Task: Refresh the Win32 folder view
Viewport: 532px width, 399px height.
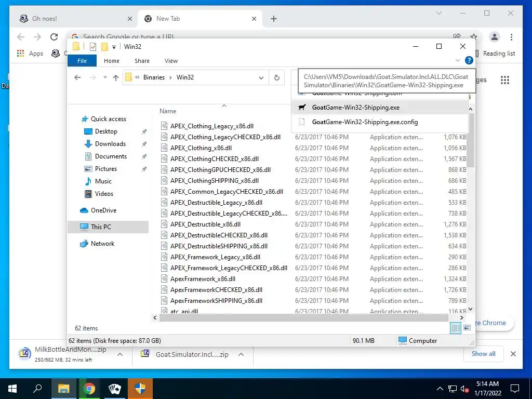Action: 277,78
